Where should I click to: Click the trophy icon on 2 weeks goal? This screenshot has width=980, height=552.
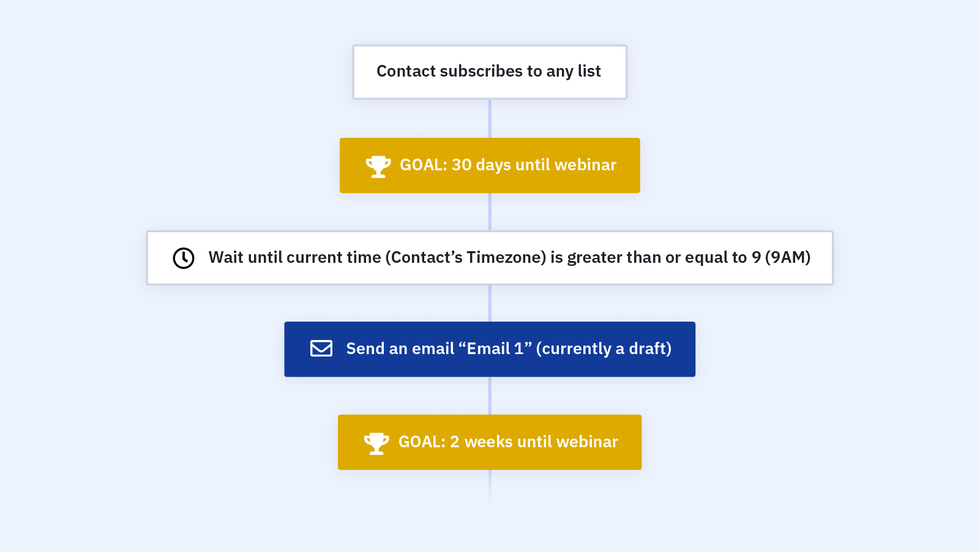point(376,443)
